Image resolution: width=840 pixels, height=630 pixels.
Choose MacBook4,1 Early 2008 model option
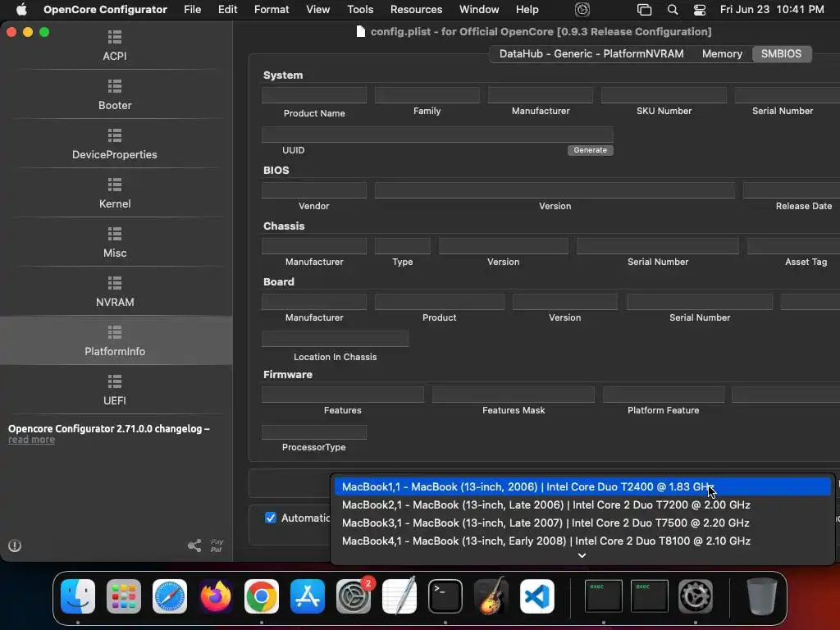pos(582,541)
